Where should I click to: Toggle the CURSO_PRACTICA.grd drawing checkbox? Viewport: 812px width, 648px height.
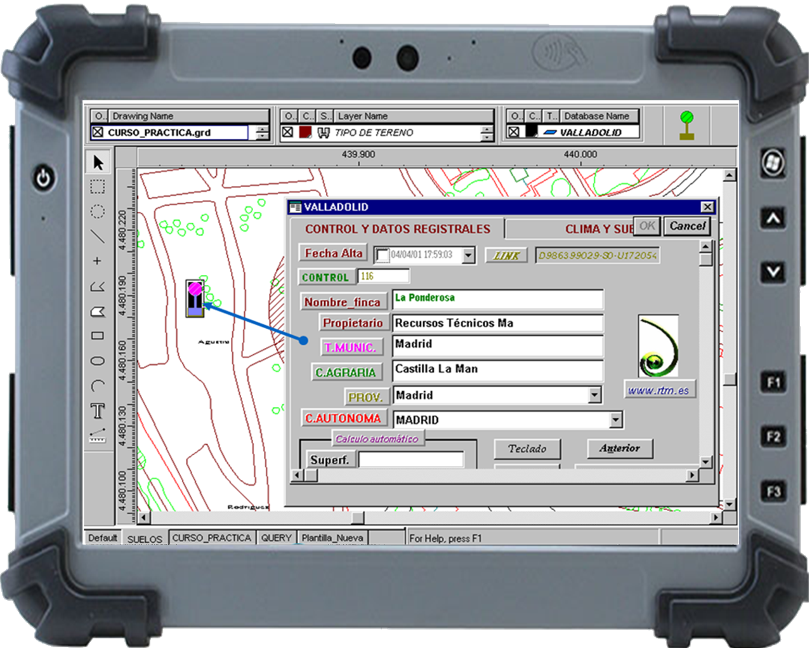coord(98,133)
